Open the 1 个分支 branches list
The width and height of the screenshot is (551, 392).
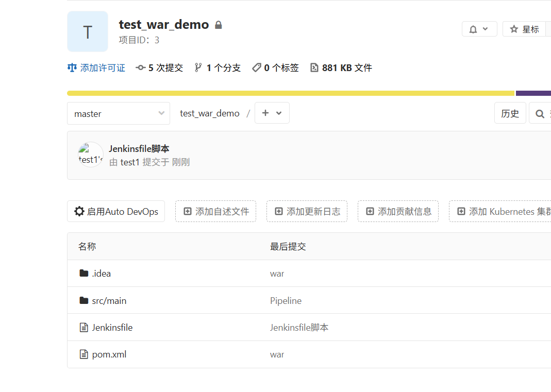(218, 68)
